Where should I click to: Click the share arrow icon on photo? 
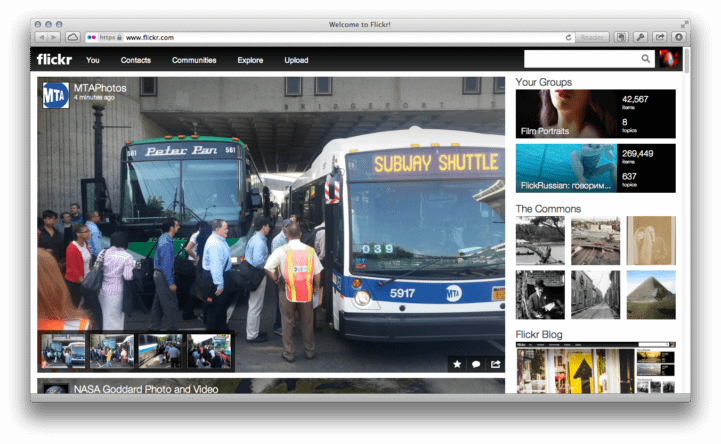[x=495, y=364]
